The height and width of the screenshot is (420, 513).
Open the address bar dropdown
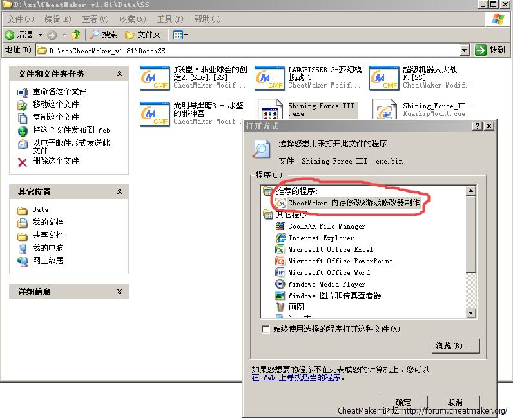coord(465,50)
